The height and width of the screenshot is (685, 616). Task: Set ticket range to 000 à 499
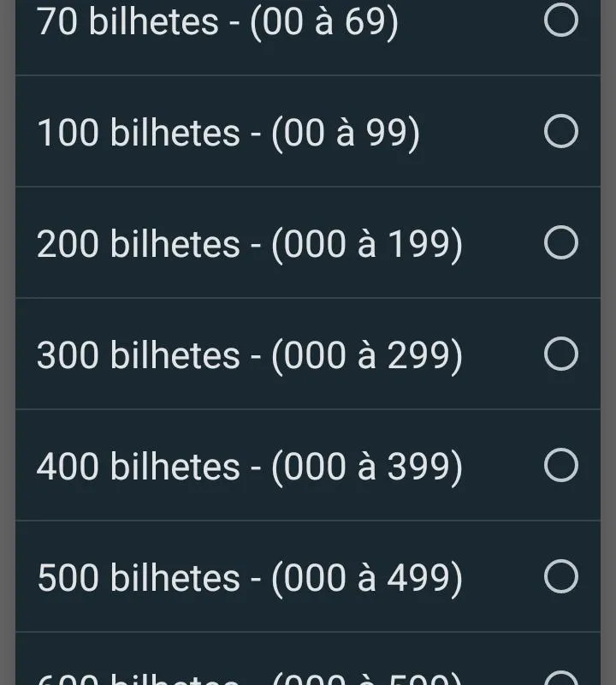tap(368, 579)
